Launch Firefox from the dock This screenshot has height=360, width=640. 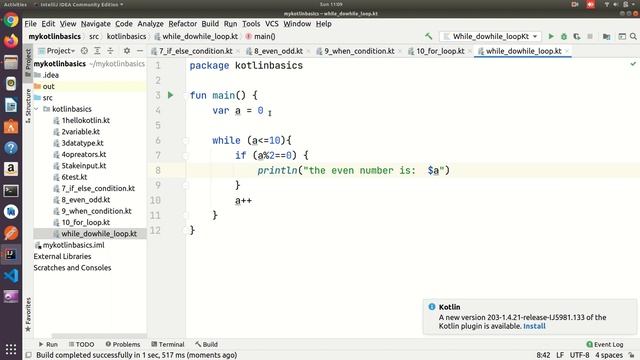[11, 41]
